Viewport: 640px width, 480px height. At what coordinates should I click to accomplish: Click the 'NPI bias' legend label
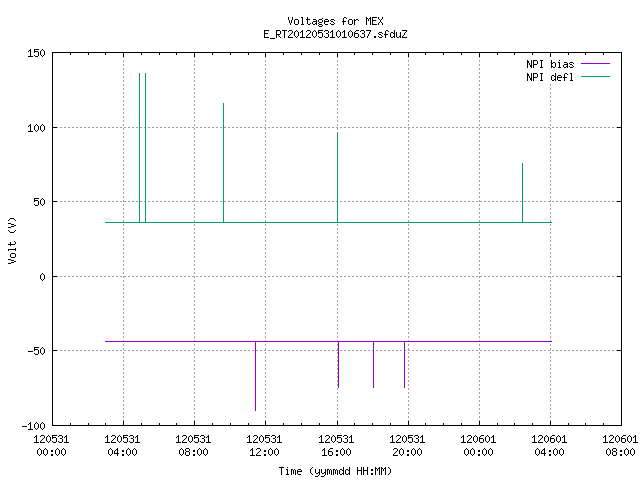pyautogui.click(x=550, y=64)
